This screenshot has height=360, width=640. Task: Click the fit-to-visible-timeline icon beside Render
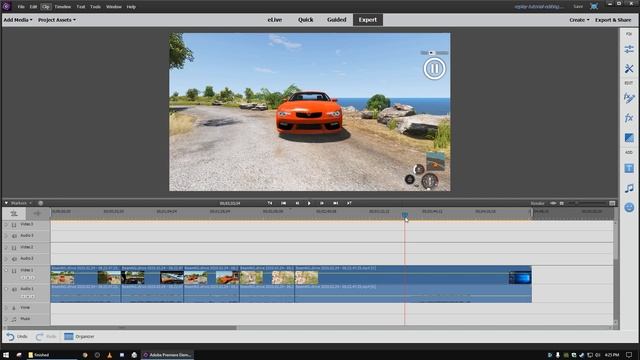pyautogui.click(x=553, y=203)
